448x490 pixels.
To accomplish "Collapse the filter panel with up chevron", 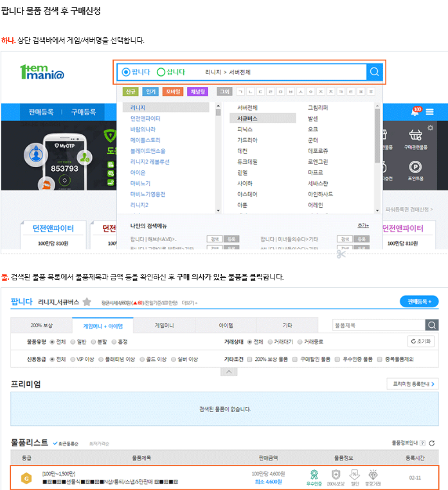I will pos(229,372).
